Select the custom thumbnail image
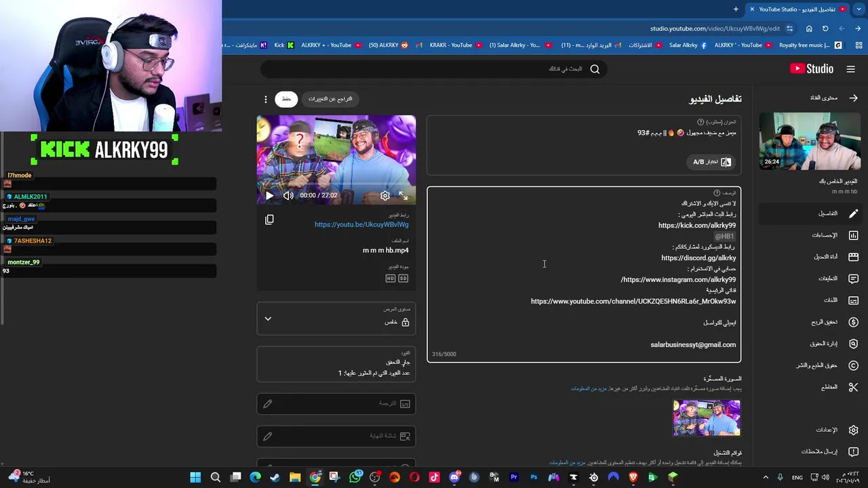 [x=707, y=418]
